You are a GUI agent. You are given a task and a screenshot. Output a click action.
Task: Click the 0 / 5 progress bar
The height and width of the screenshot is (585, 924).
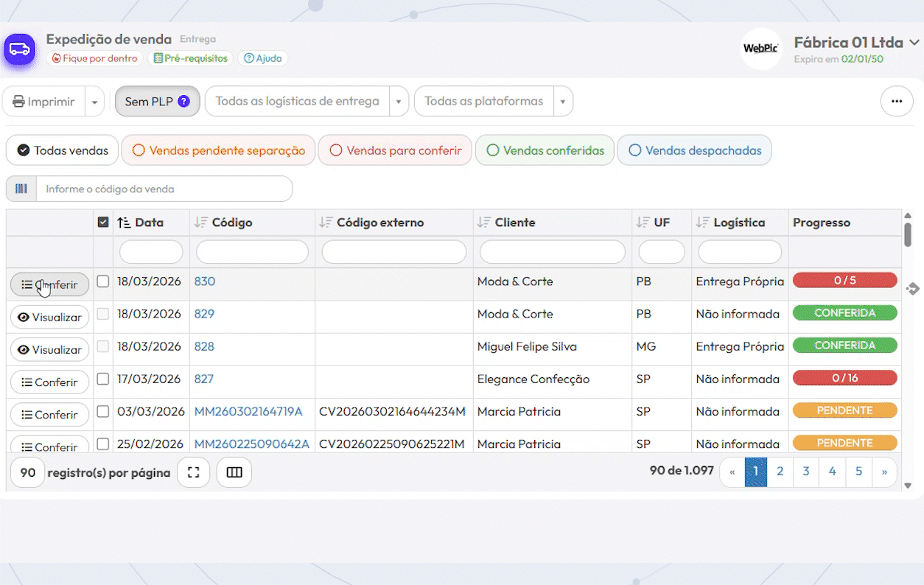844,280
